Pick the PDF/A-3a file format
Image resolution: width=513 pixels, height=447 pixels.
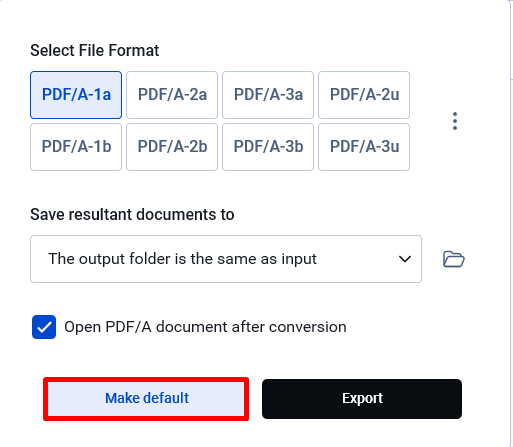click(x=268, y=95)
